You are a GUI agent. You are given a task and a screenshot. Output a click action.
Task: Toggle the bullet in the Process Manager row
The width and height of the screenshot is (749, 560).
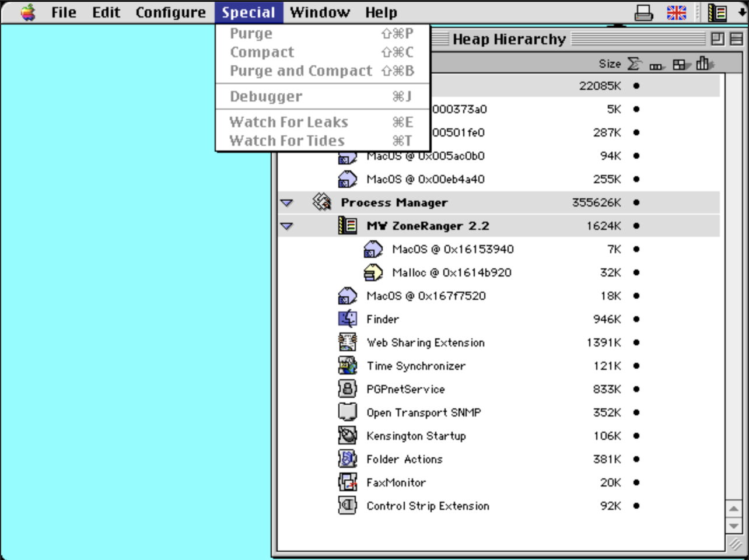(x=636, y=202)
